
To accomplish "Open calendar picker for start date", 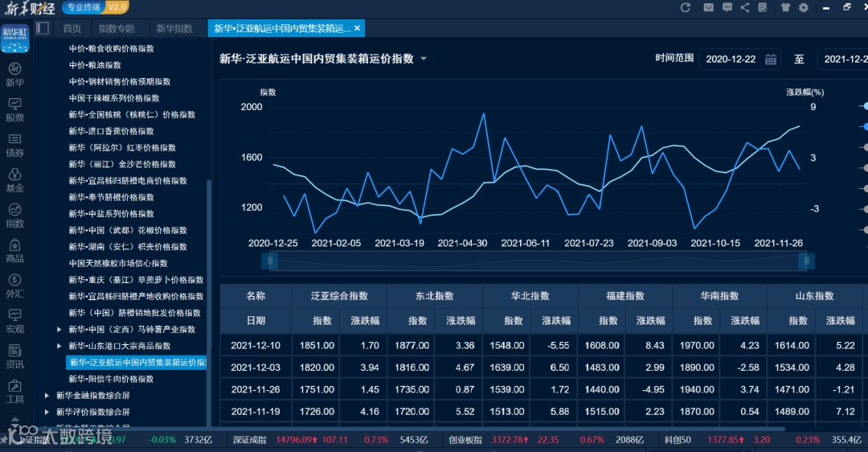I will pos(771,60).
